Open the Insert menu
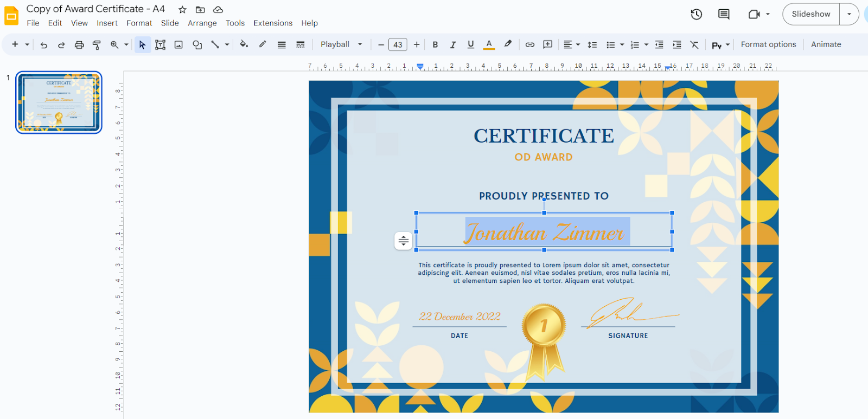 [x=107, y=23]
